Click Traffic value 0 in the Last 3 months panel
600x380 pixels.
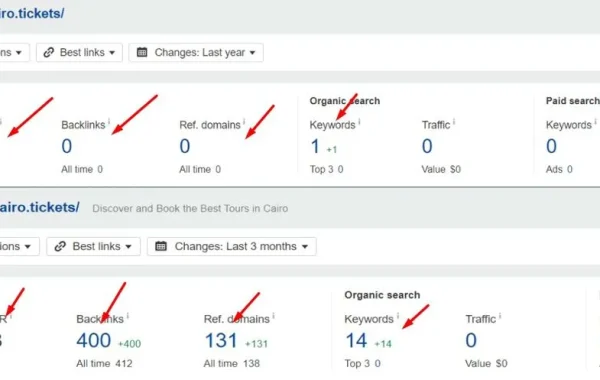(x=471, y=340)
